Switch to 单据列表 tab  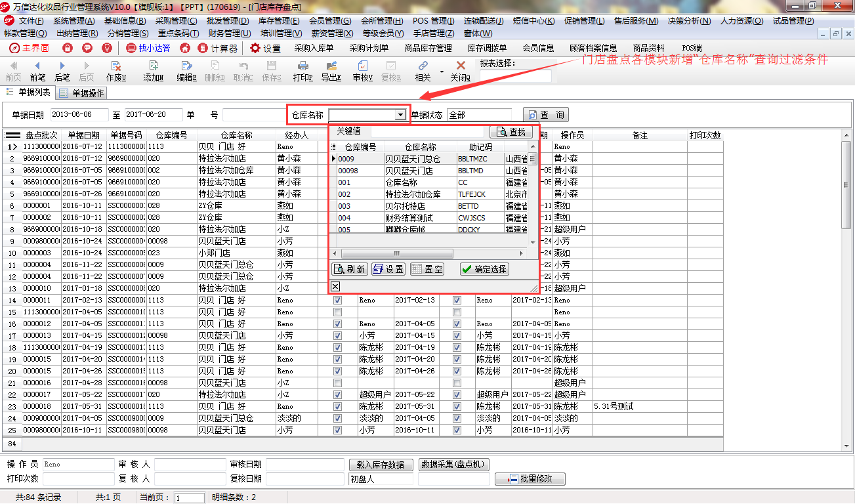coord(28,92)
